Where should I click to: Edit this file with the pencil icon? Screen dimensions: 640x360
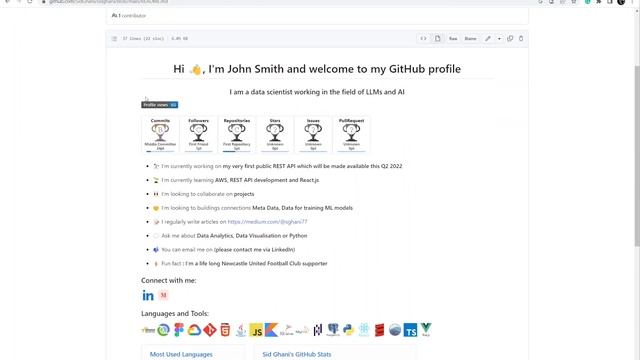(488, 38)
